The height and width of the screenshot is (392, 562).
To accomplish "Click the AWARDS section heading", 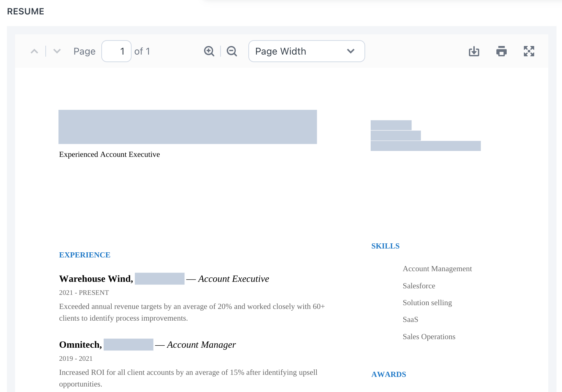I will [389, 374].
